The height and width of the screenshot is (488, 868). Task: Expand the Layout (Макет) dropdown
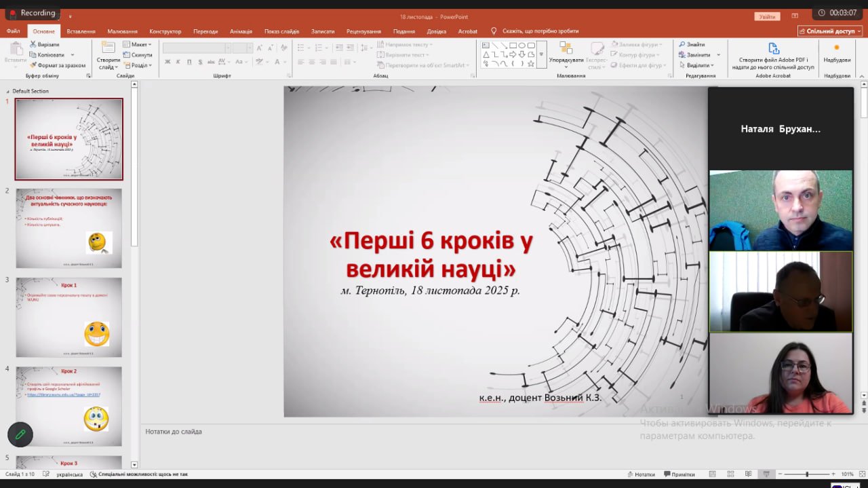[x=138, y=45]
